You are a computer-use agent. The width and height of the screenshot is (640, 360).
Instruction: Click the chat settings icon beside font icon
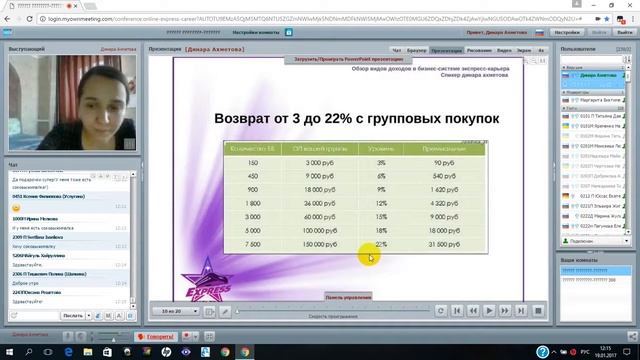(131, 316)
